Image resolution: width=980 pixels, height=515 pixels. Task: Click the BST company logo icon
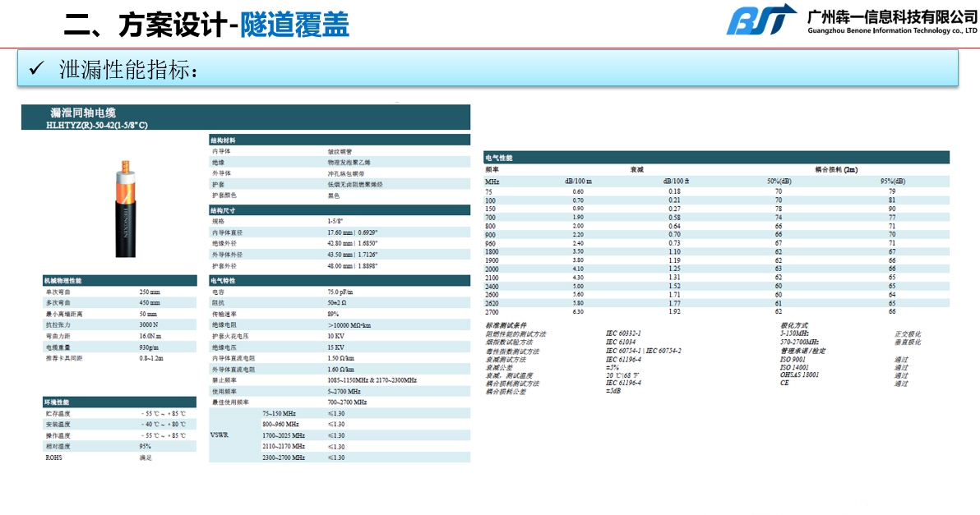point(760,20)
